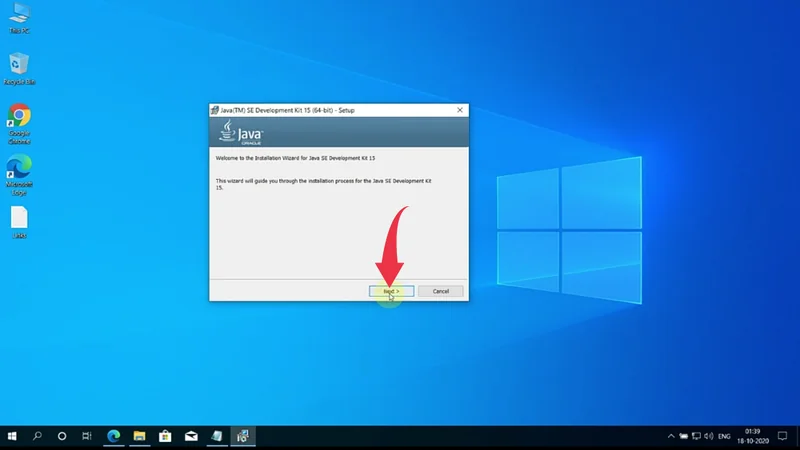Click the Cortana circle on the taskbar
Screen dimensions: 800x450
coord(62,437)
